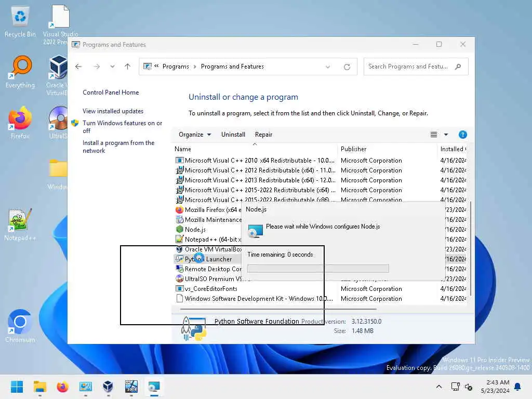Click the horizontal scrollbar below program list
The image size is (532, 399).
(278, 309)
